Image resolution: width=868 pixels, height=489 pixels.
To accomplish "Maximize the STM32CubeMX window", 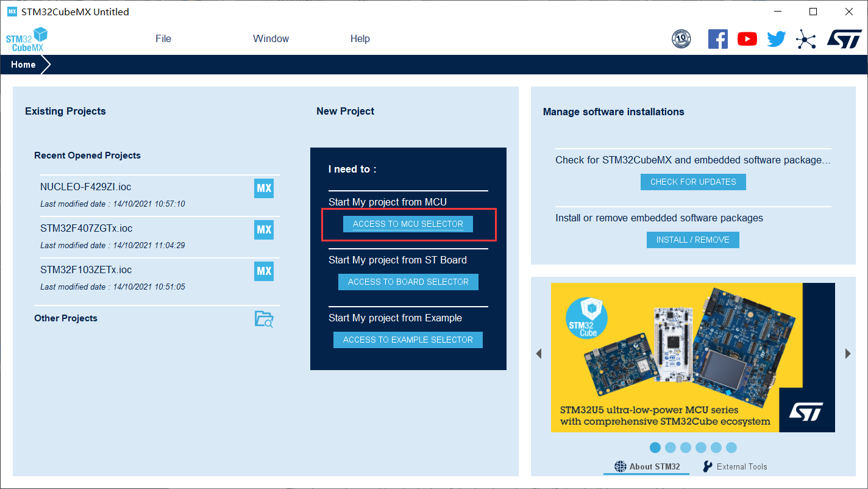I will point(813,12).
